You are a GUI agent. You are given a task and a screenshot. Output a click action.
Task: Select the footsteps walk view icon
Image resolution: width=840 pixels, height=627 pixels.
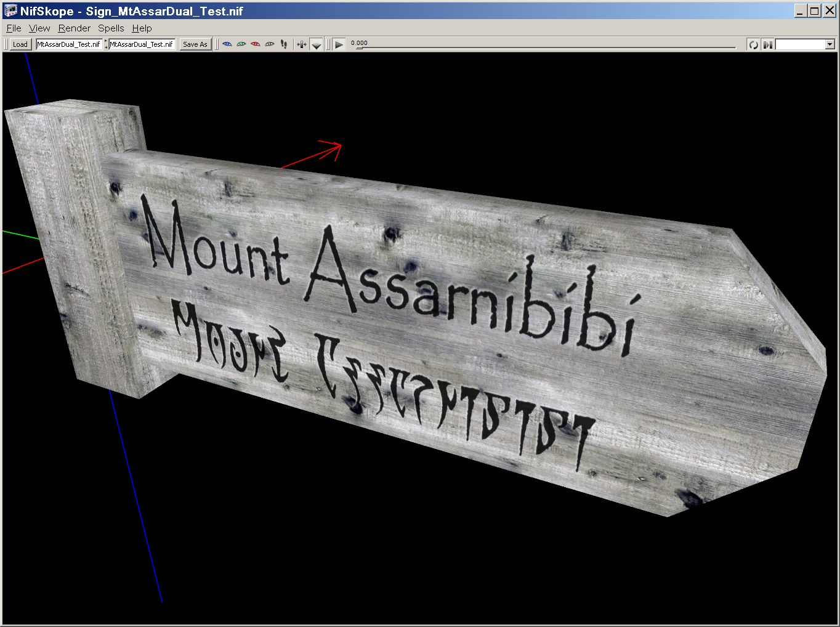pos(284,44)
